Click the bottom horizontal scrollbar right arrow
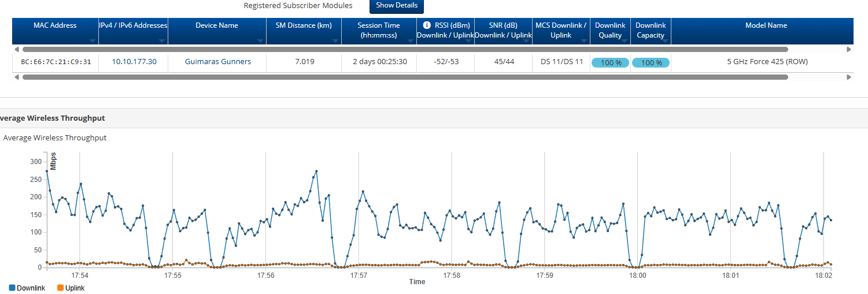 848,77
